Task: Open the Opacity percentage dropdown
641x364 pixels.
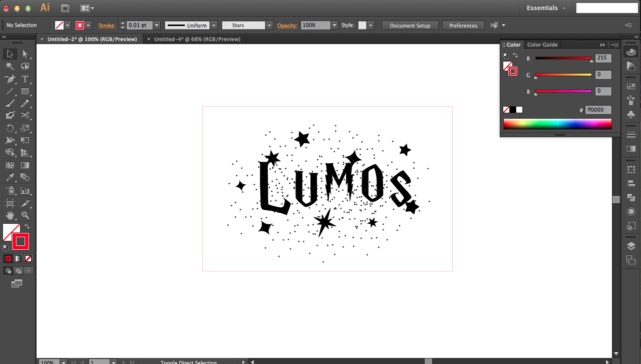Action: click(334, 25)
